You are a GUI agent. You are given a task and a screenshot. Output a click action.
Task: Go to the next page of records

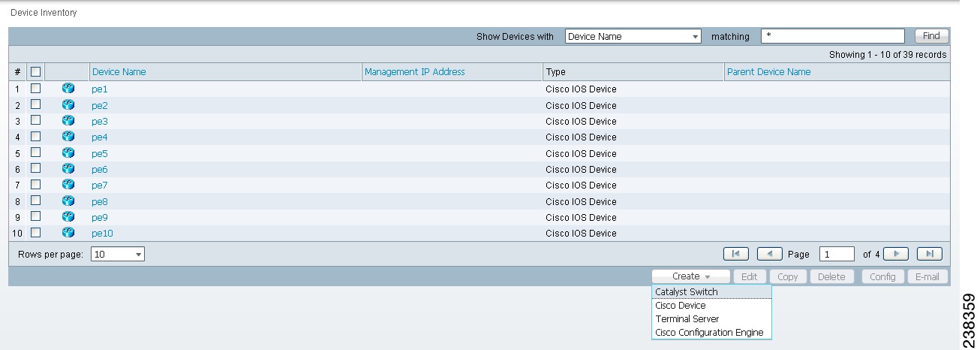[896, 254]
